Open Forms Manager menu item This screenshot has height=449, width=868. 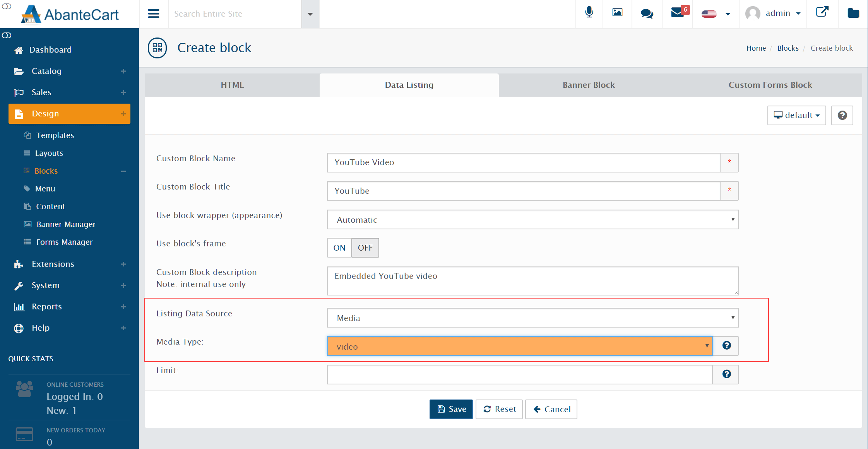(64, 242)
